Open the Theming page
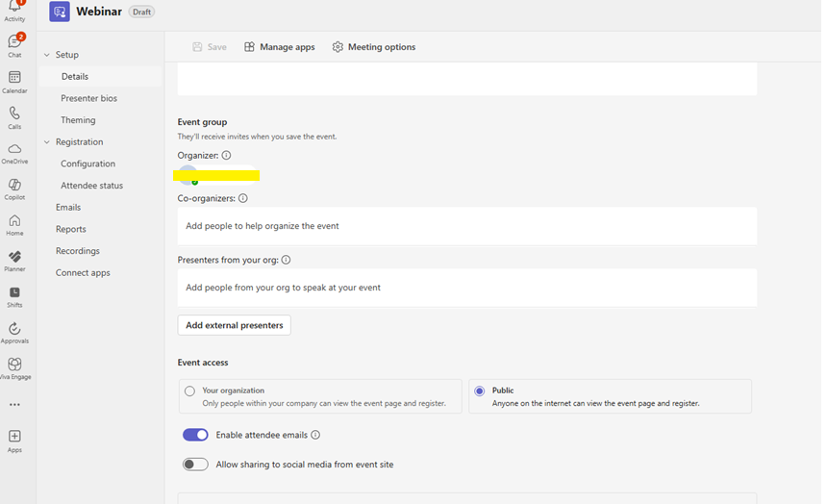Screen dimensions: 827x504 coord(78,120)
